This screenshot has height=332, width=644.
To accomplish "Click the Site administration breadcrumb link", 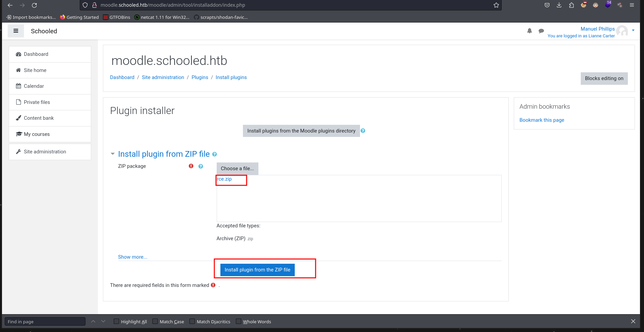I will click(x=163, y=77).
